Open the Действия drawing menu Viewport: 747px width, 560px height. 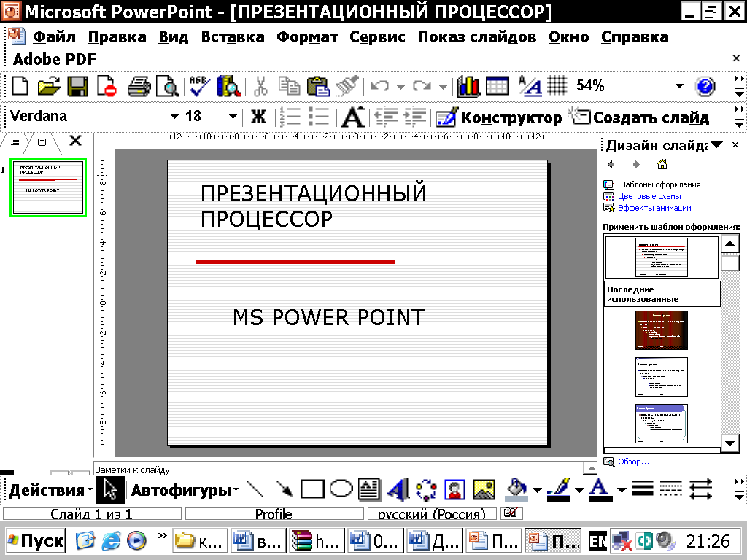click(50, 490)
